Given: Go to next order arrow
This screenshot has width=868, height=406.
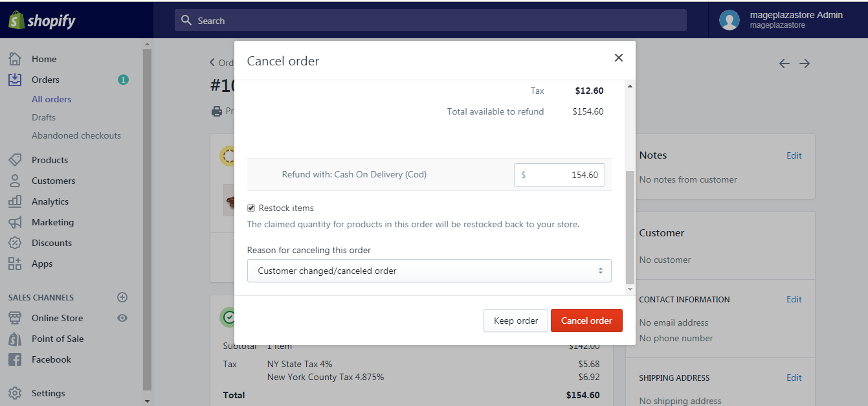Looking at the screenshot, I should 805,63.
